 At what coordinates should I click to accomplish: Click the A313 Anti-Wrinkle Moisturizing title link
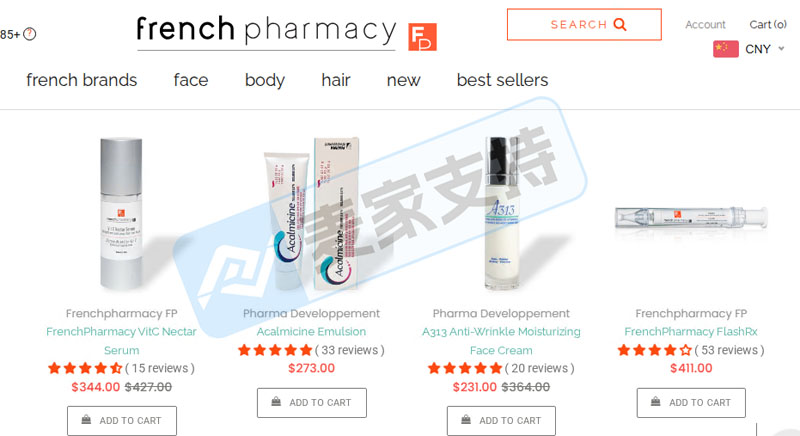pyautogui.click(x=501, y=332)
